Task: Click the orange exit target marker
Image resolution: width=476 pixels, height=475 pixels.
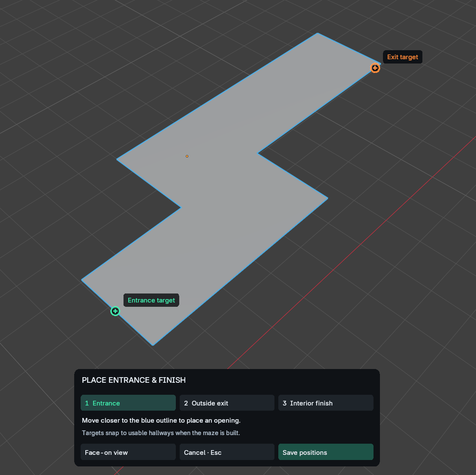Action: point(375,68)
